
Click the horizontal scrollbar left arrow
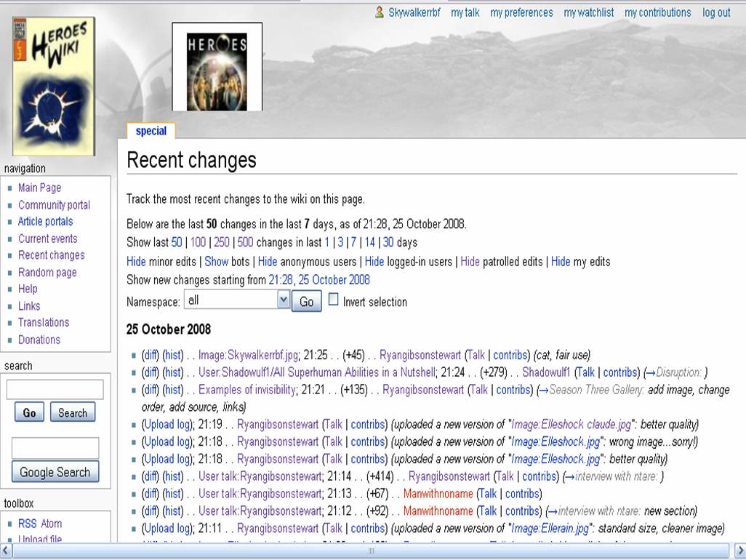6,551
